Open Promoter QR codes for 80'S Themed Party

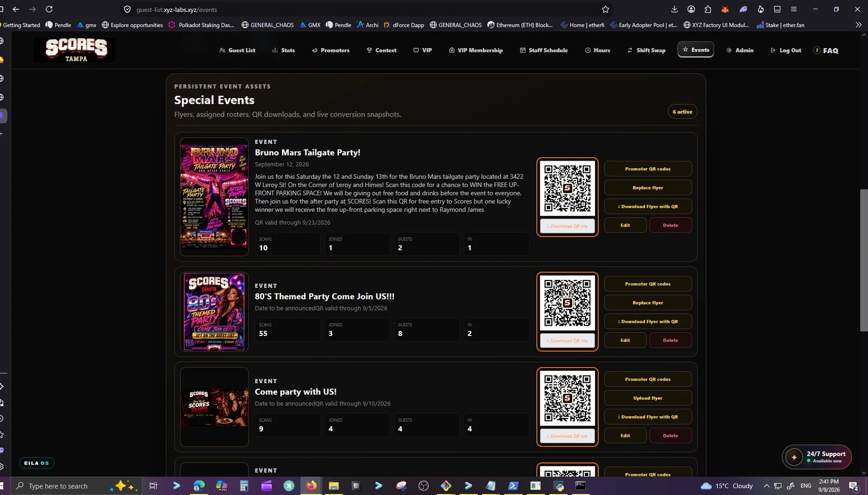pos(648,284)
